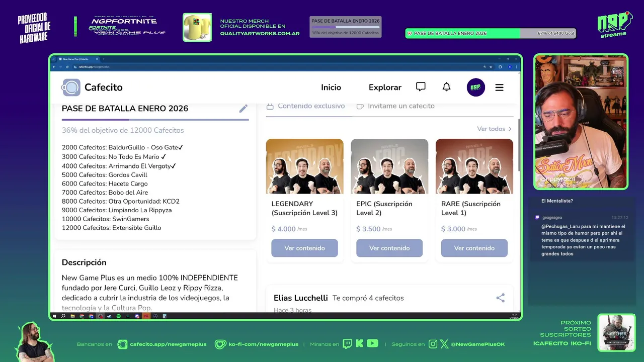The height and width of the screenshot is (362, 644).
Task: Select the New Game Plus | Cafecito tab
Action: (78, 59)
